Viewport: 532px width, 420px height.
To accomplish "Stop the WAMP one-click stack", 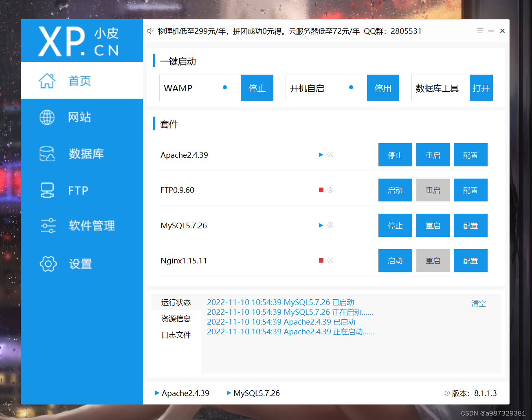I will click(x=257, y=88).
